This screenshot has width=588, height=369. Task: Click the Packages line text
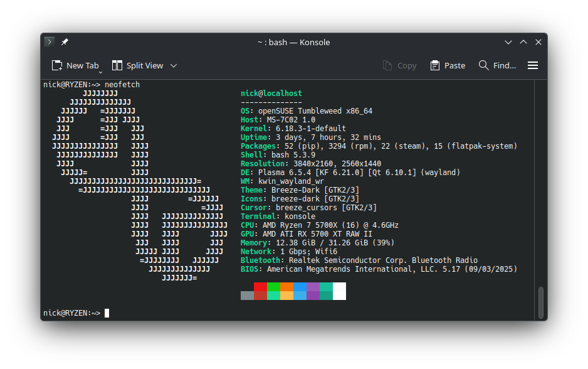tap(379, 146)
